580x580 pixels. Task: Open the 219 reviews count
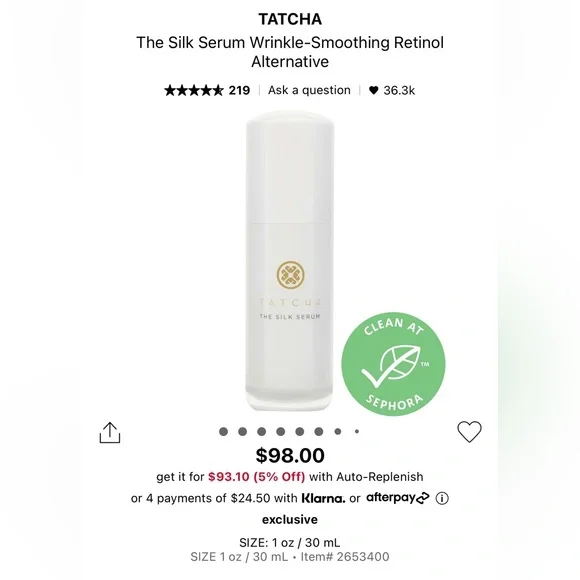(x=239, y=90)
